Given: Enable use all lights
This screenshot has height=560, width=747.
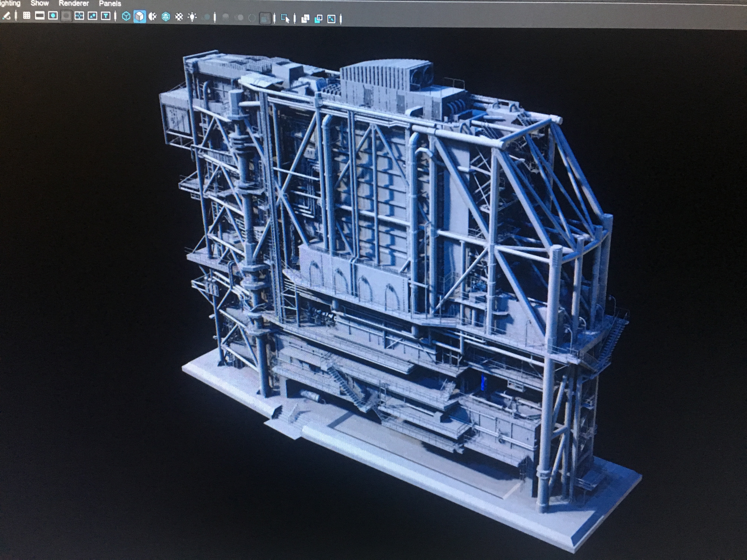Looking at the screenshot, I should tap(192, 17).
